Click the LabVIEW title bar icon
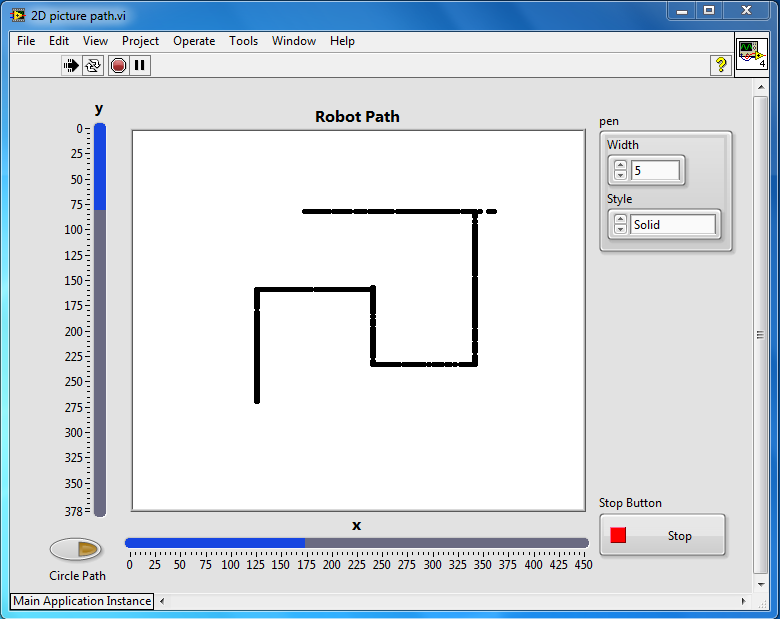Image resolution: width=780 pixels, height=619 pixels. pos(18,15)
